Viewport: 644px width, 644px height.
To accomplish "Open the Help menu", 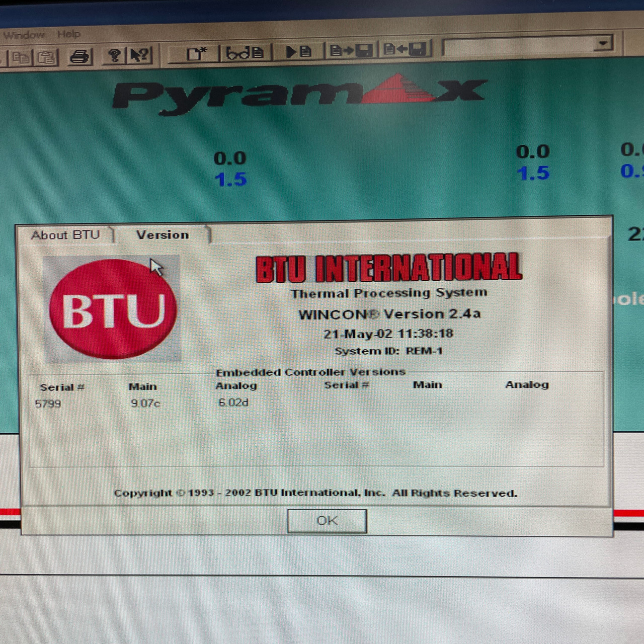I will [69, 34].
